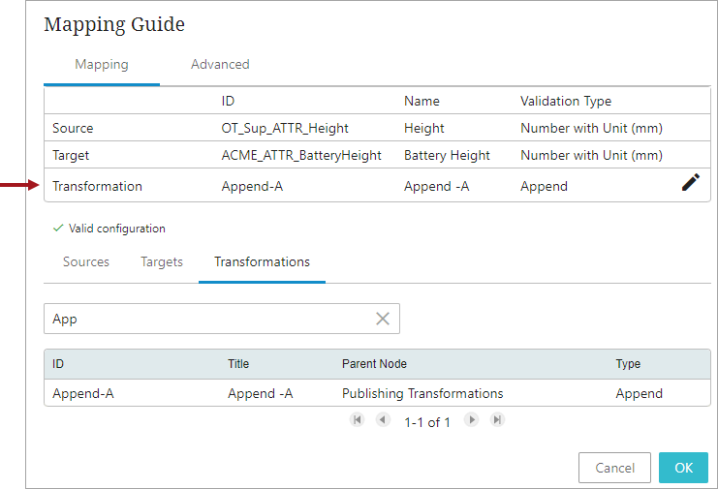The width and height of the screenshot is (718, 489).
Task: Select the Source row OT_Sup_ATTR_Height
Action: [377, 128]
